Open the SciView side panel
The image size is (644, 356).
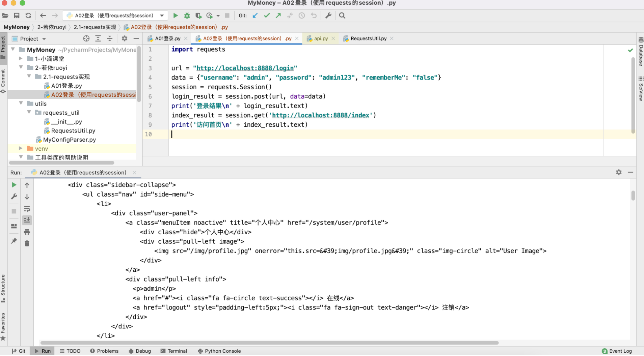tap(641, 88)
